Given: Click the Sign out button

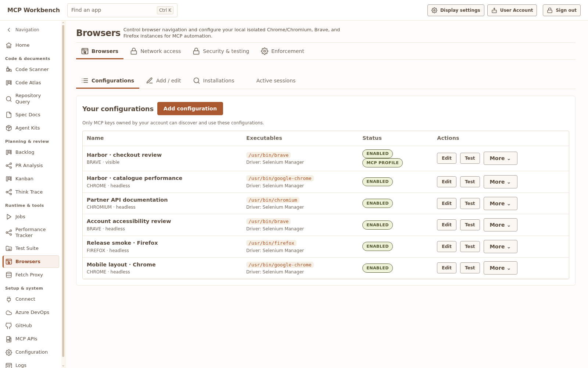Looking at the screenshot, I should pos(562,10).
